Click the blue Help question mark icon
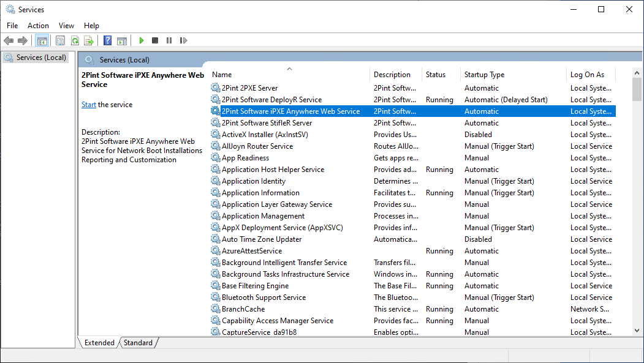Viewport: 644px width, 363px height. click(x=108, y=40)
